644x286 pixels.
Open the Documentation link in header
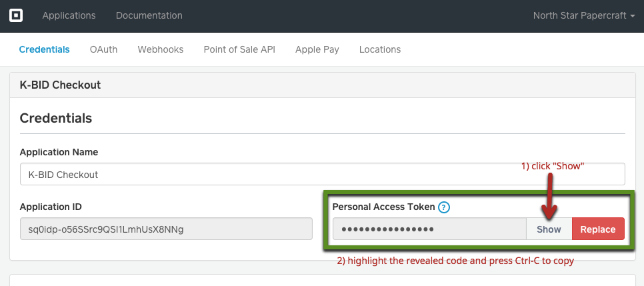pos(149,15)
